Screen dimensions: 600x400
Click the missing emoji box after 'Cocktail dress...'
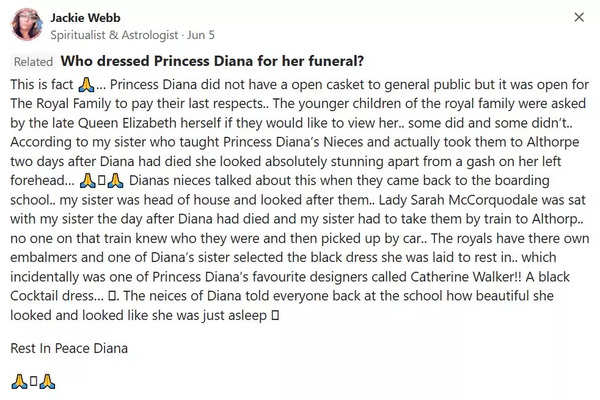[112, 296]
